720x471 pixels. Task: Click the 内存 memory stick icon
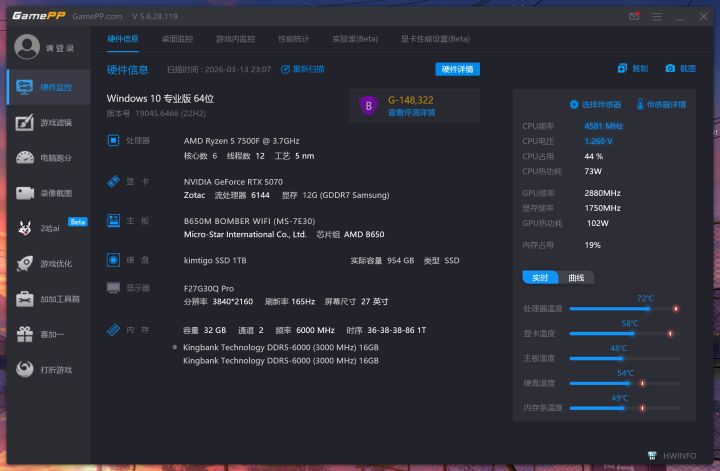pos(113,330)
